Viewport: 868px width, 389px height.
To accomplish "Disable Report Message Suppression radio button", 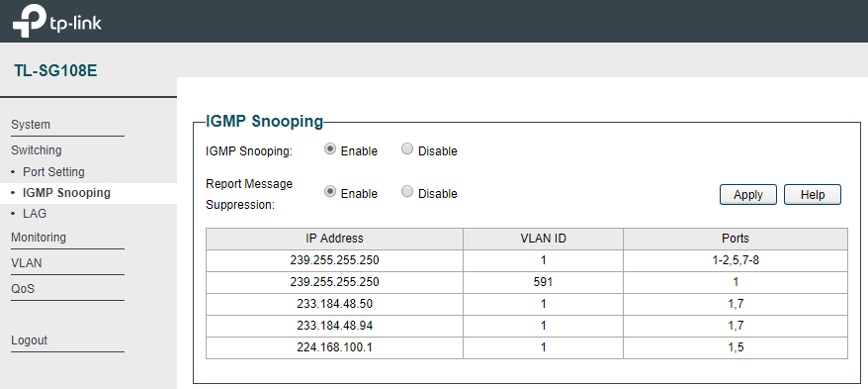I will [407, 192].
